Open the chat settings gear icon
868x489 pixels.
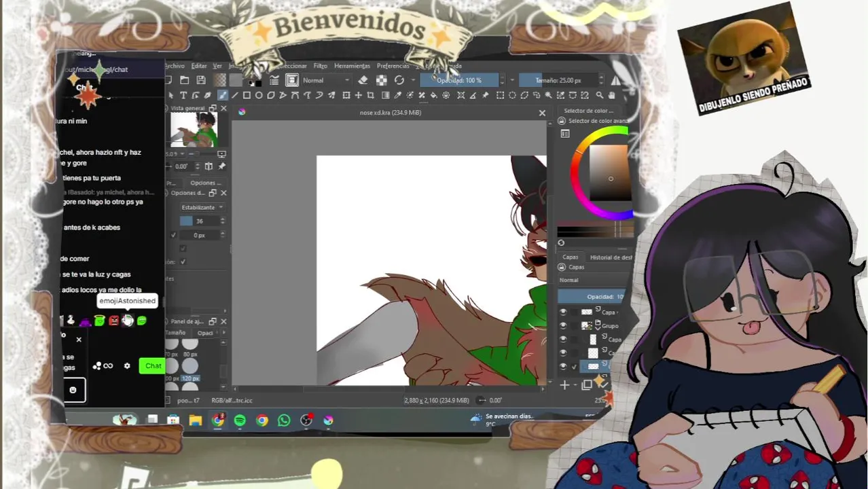point(127,366)
